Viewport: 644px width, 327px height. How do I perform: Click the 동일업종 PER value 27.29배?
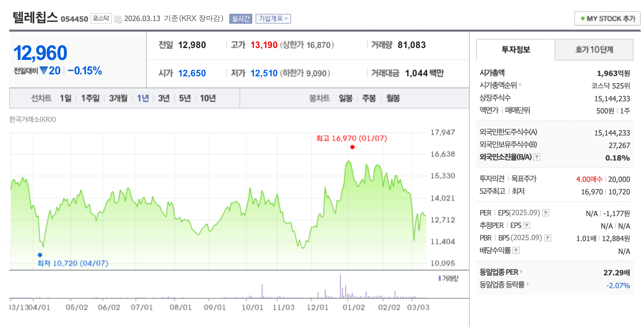(617, 273)
